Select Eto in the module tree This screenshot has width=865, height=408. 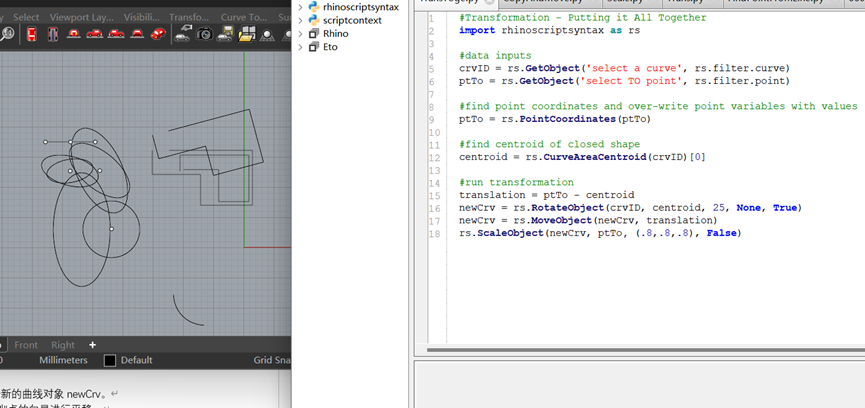(x=330, y=47)
